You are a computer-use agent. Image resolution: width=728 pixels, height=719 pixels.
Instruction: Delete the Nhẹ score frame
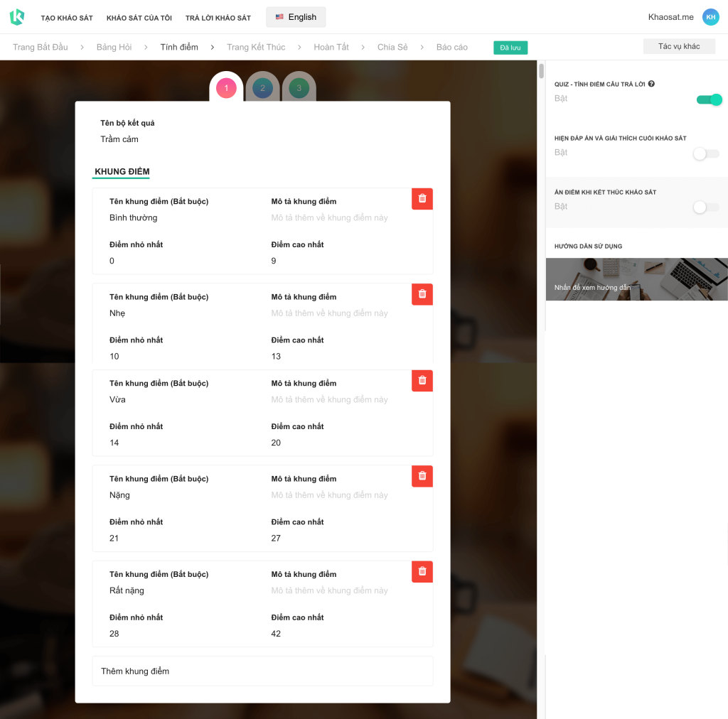coord(422,294)
